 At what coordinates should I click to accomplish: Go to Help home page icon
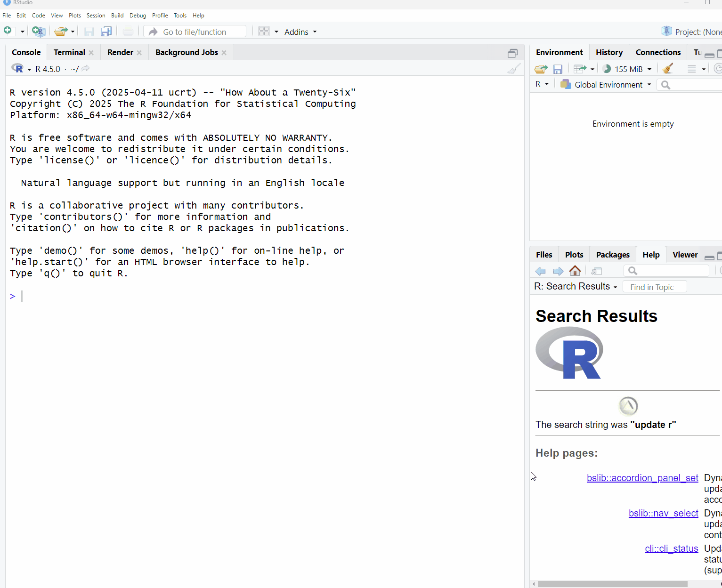click(x=575, y=271)
